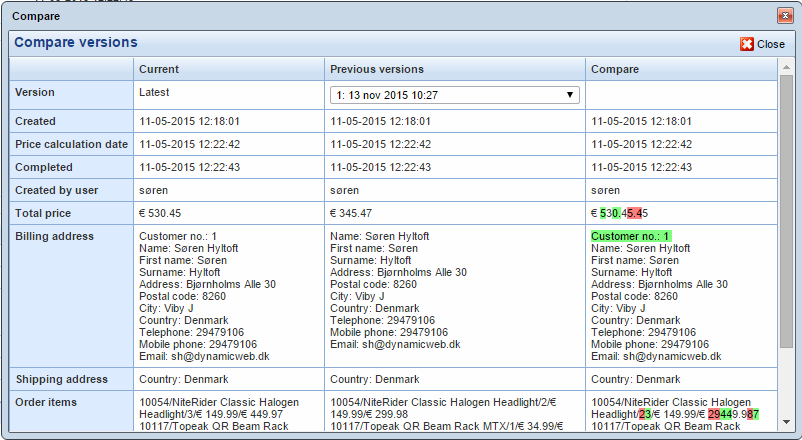Click the scrollbar down arrow
Screen dimensions: 802x440
point(786,422)
